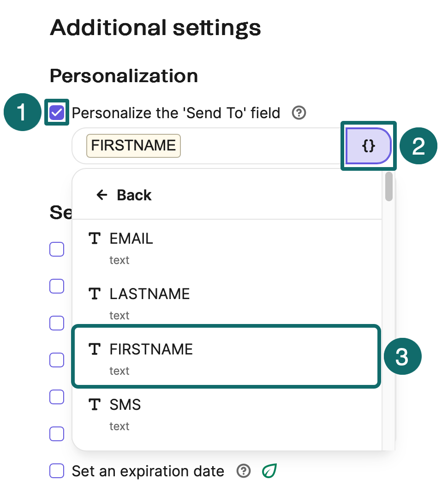The image size is (442, 504).
Task: Click the FIRSTNAME tag in the input field
Action: tap(133, 146)
